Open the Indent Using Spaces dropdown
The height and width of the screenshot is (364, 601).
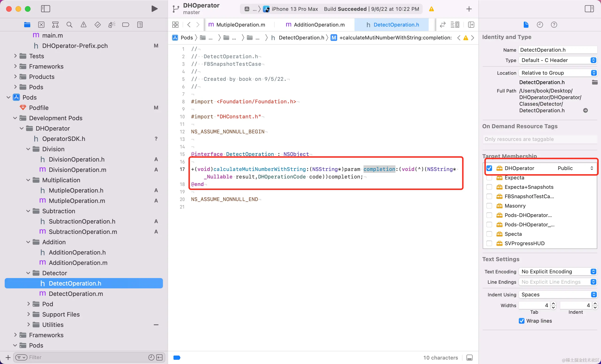558,294
